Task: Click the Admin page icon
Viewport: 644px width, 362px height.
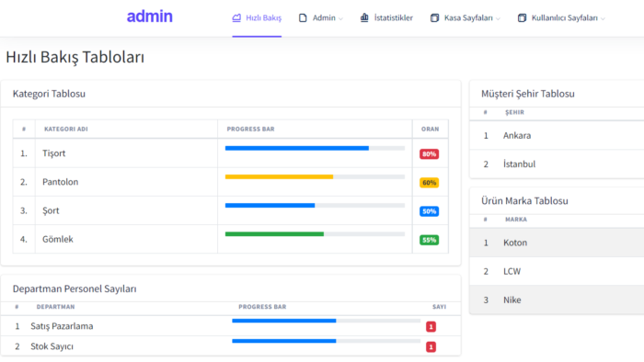Action: click(303, 17)
